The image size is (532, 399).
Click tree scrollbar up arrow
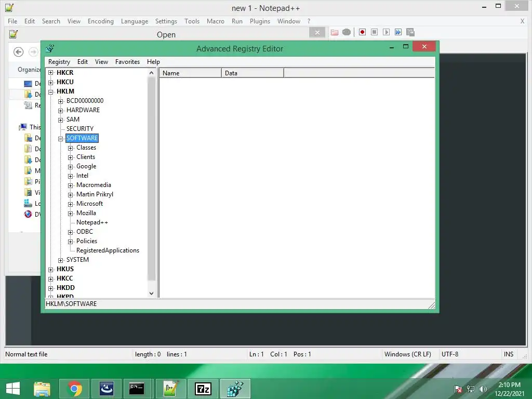click(x=151, y=73)
